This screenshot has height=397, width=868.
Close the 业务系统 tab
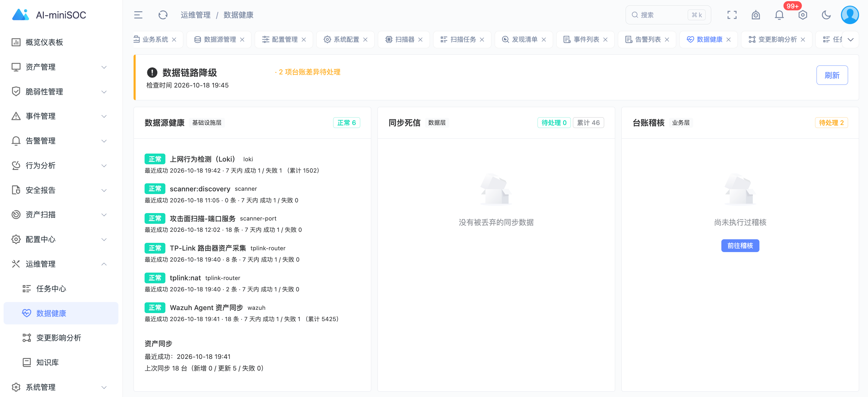pos(174,39)
